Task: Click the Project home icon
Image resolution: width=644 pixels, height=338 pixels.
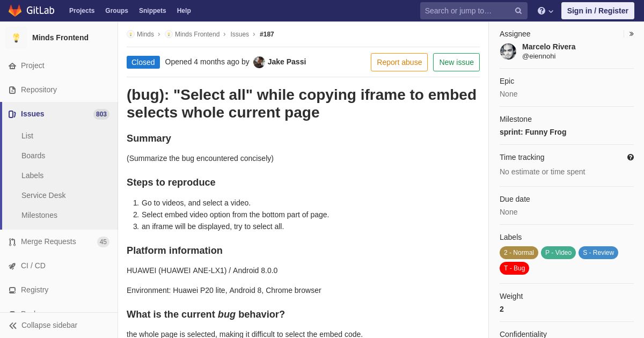Action: (12, 66)
